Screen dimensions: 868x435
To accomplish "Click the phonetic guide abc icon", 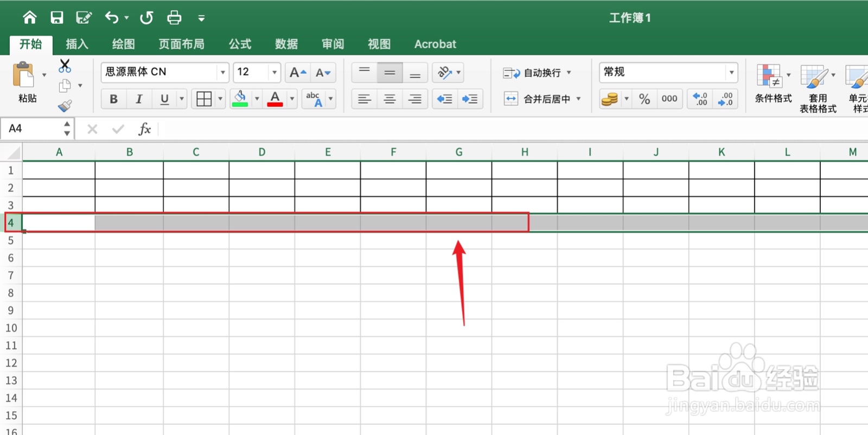I will pyautogui.click(x=314, y=99).
